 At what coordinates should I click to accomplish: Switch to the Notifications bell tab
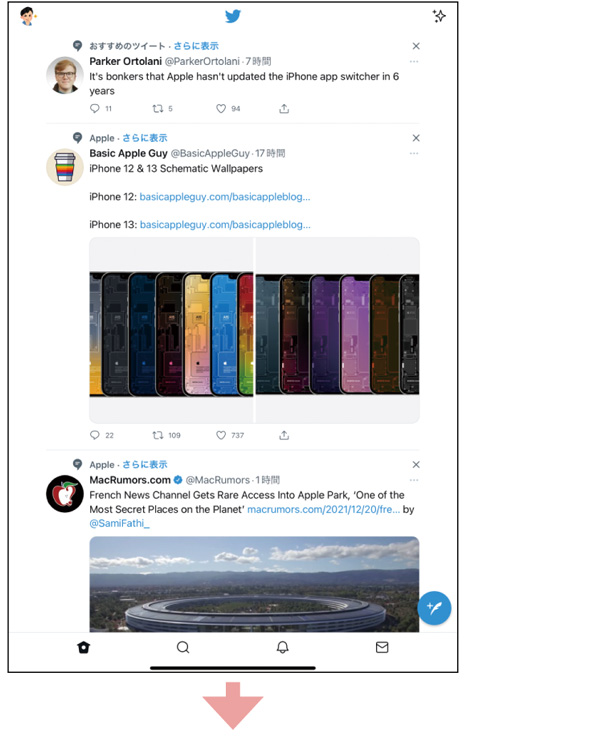tap(282, 647)
